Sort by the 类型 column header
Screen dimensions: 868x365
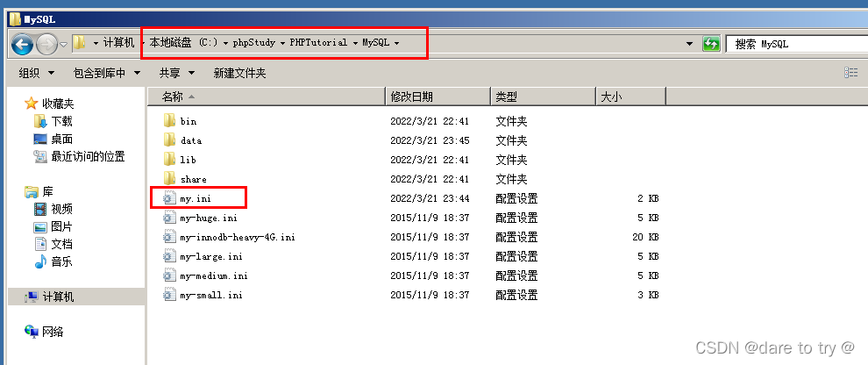click(544, 97)
